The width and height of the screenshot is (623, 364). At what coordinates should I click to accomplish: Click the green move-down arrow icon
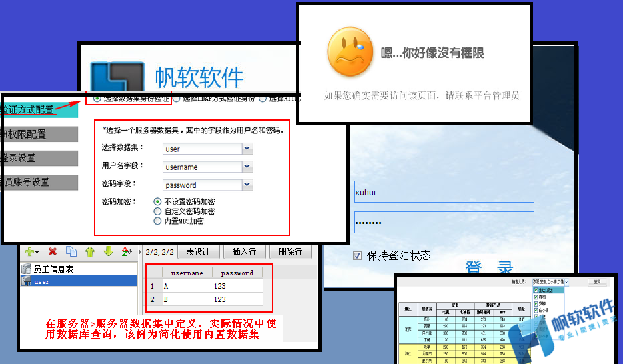(x=109, y=251)
